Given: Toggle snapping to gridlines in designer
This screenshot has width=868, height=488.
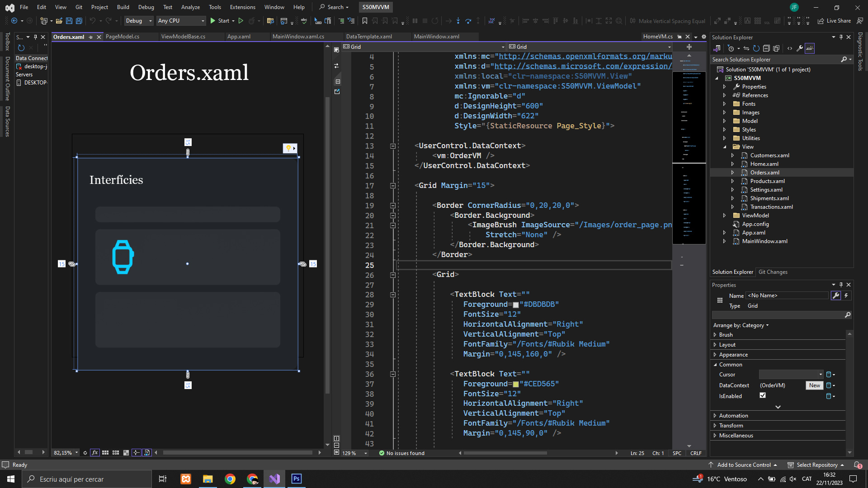Looking at the screenshot, I should 116,453.
